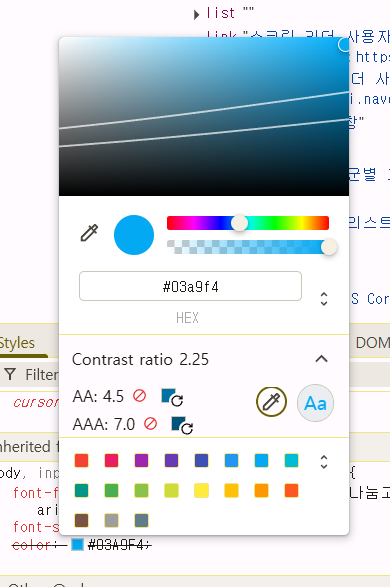Click the spectrum selection handle at top-right
Viewport: 390px width, 587px height.
[344, 45]
